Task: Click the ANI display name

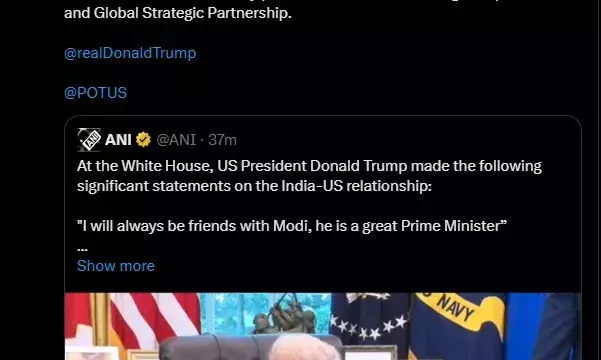Action: (118, 140)
